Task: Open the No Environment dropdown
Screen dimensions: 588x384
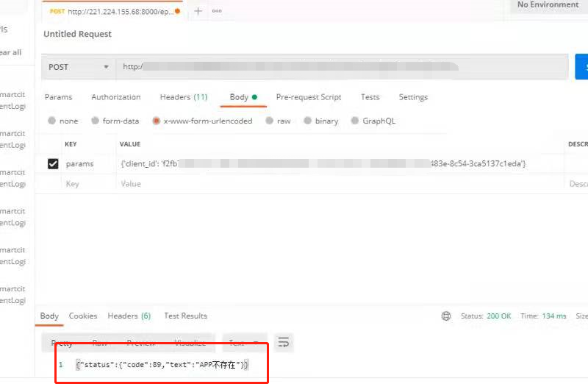Action: pyautogui.click(x=548, y=5)
